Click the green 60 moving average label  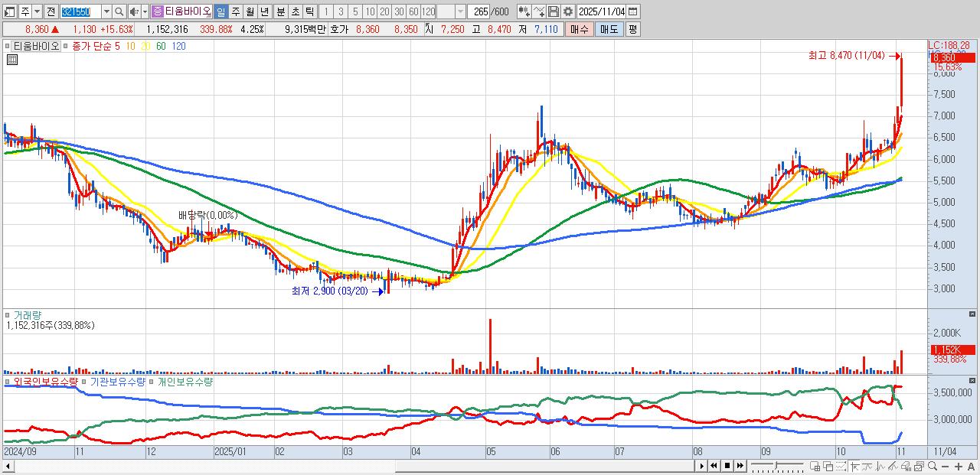pos(161,46)
